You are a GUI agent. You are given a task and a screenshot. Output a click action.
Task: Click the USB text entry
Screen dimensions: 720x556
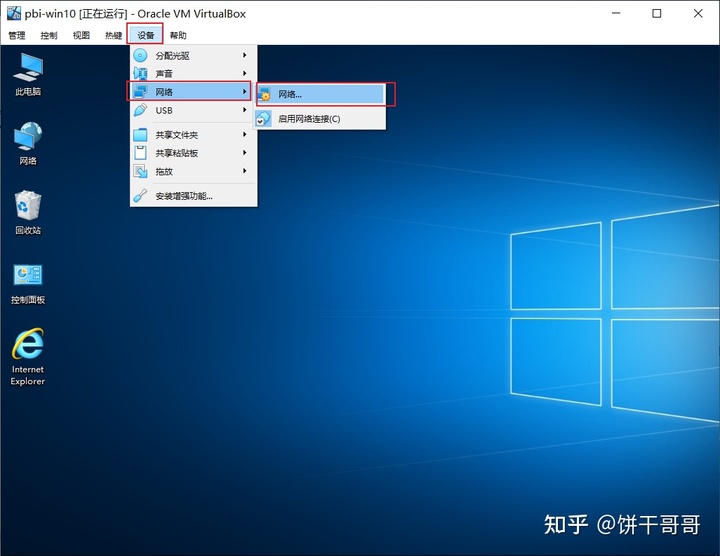click(x=164, y=111)
